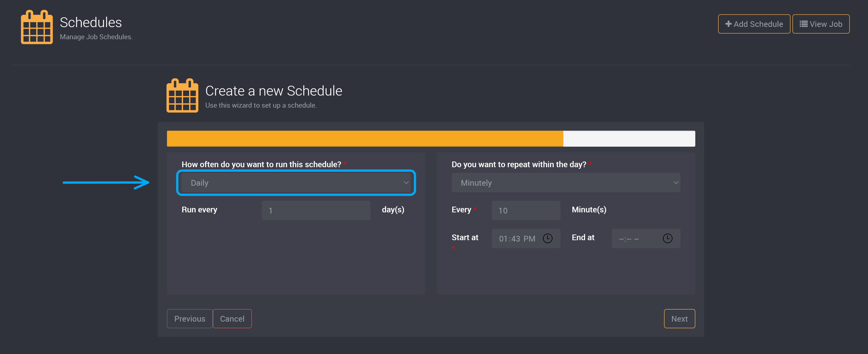Click the clock icon in Start at field
Image resolution: width=868 pixels, height=354 pixels.
tap(547, 238)
